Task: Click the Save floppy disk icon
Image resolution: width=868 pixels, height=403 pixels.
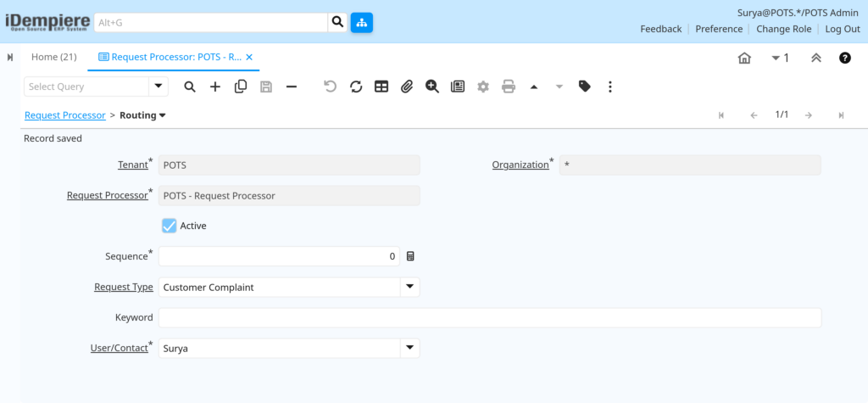Action: [266, 87]
